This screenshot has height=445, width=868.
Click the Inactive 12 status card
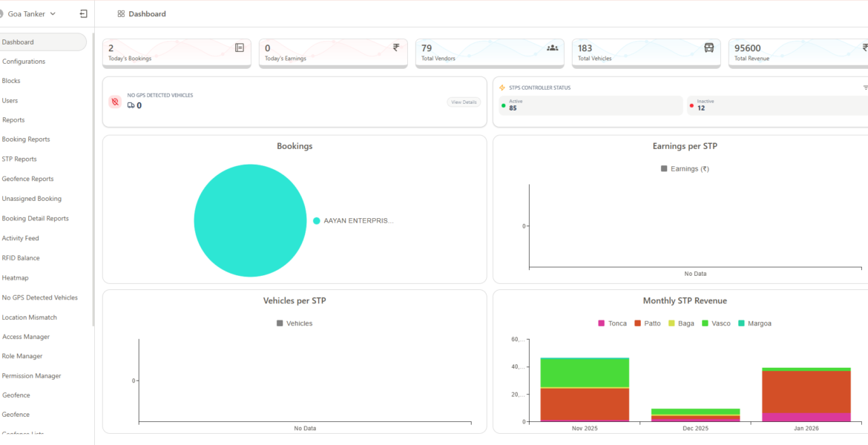(777, 105)
